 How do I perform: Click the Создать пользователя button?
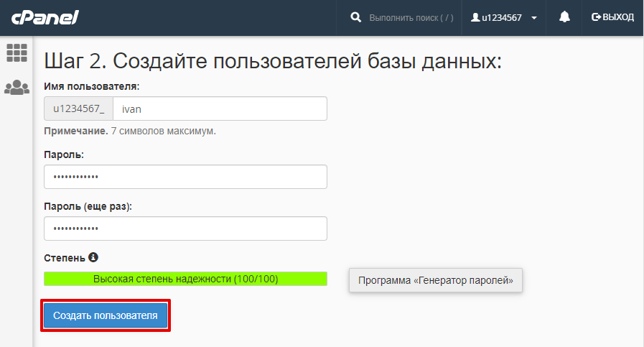106,315
